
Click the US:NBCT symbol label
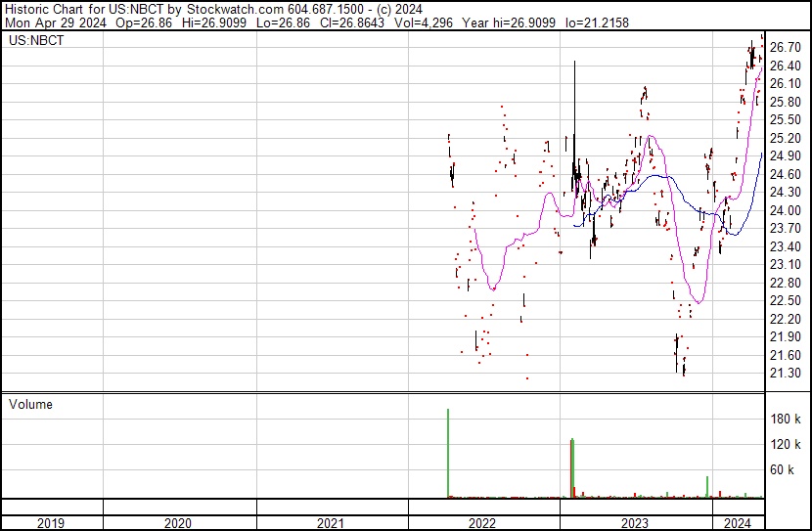36,41
